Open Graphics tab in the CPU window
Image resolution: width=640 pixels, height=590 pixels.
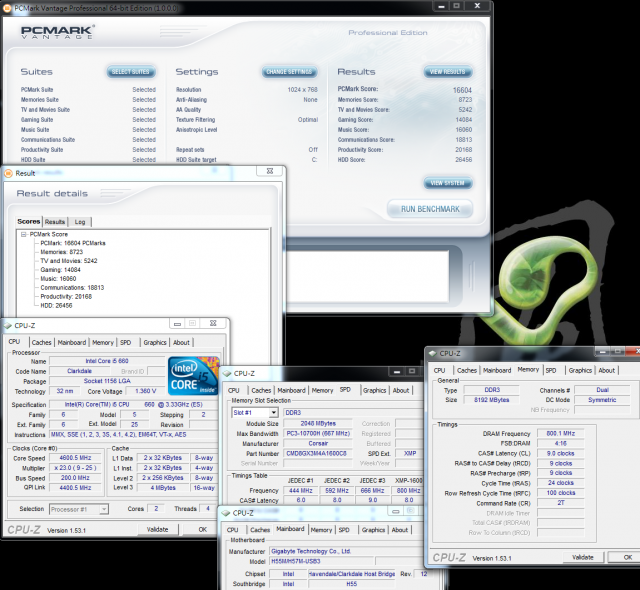pyautogui.click(x=155, y=342)
